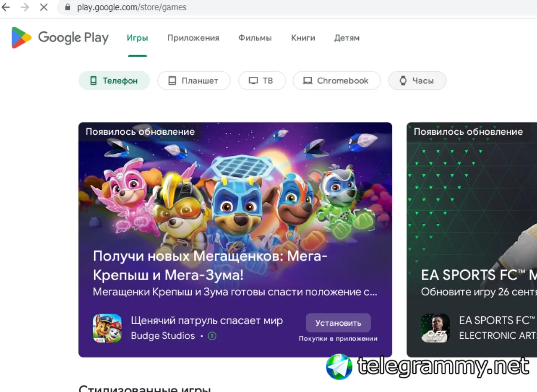Click the Мегащенки Крепыш и Зума description
537x392 pixels.
(x=235, y=292)
